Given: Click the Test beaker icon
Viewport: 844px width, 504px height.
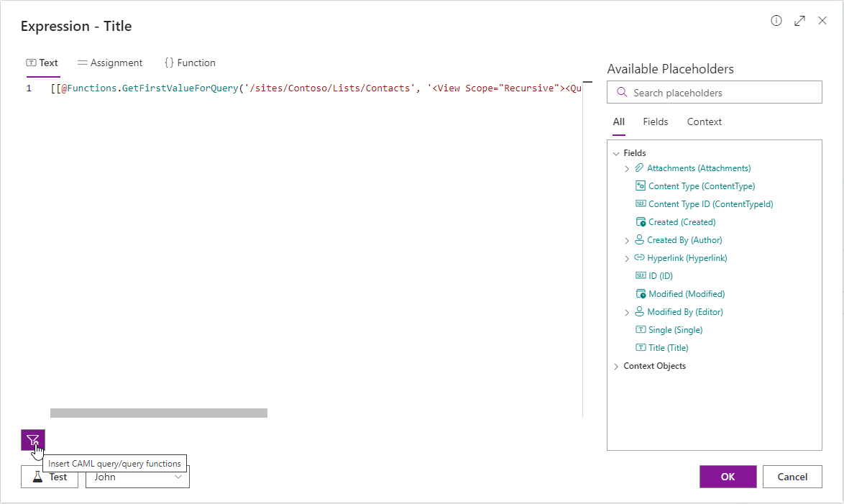Looking at the screenshot, I should (37, 476).
